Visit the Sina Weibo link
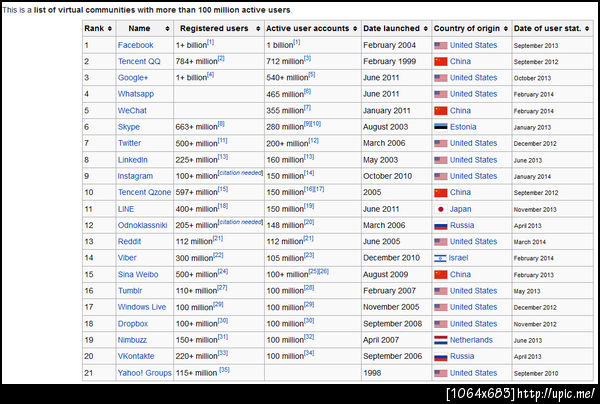Image resolution: width=600 pixels, height=404 pixels. pyautogui.click(x=138, y=275)
